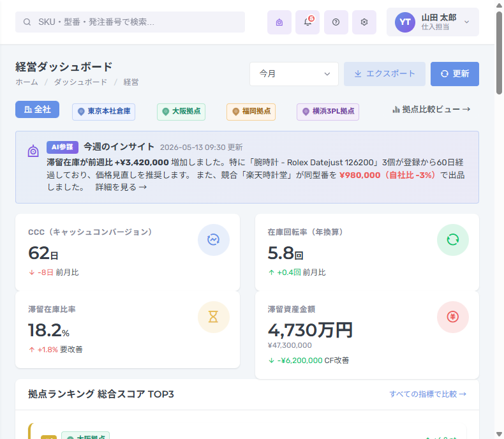Click the hourglass icon on 滞留在庫比率 card

[214, 317]
